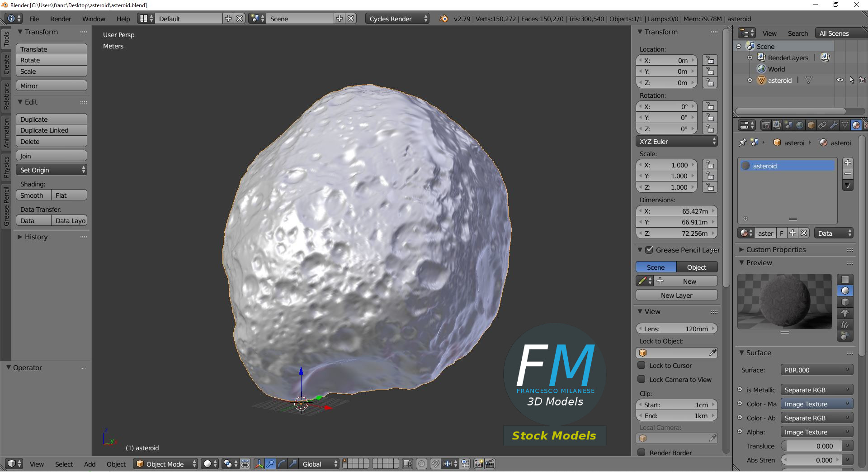Open the viewport Add menu
This screenshot has width=868, height=472.
pos(90,464)
